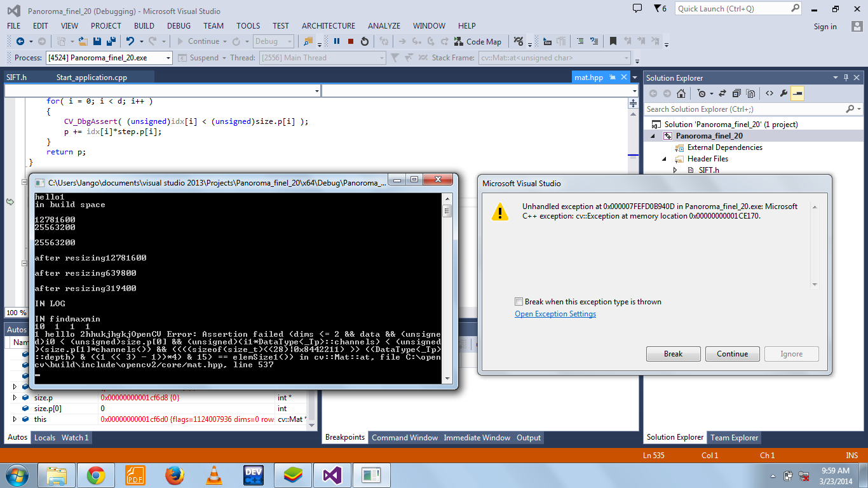Open the ANALYZE menu
Viewport: 868px width, 488px height.
click(x=384, y=26)
